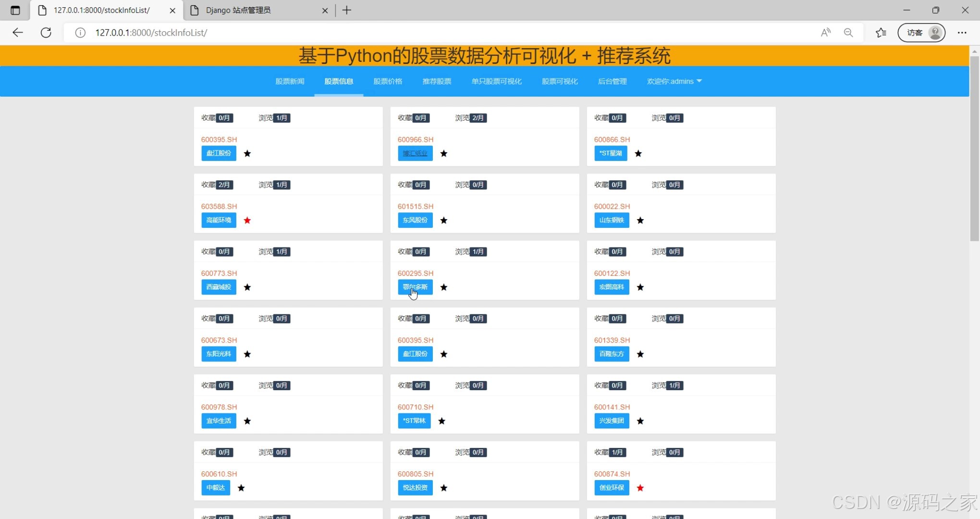The image size is (980, 519).
Task: Open the 访客 profile menu
Action: pos(921,33)
